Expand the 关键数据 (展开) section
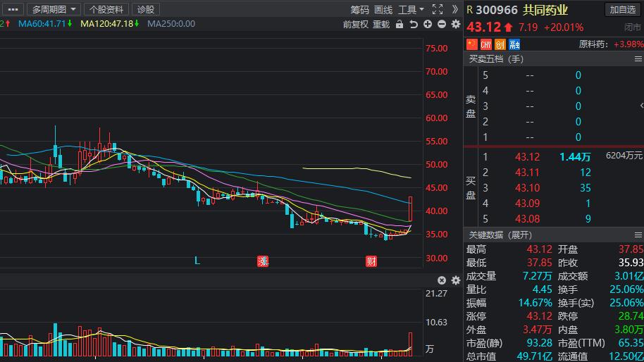The height and width of the screenshot is (362, 644). 500,235
